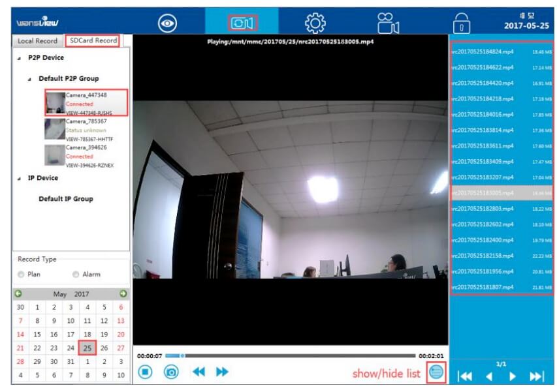Screen dimensions: 557x392
Task: Pick May 15 in the calendar
Action: click(37, 334)
